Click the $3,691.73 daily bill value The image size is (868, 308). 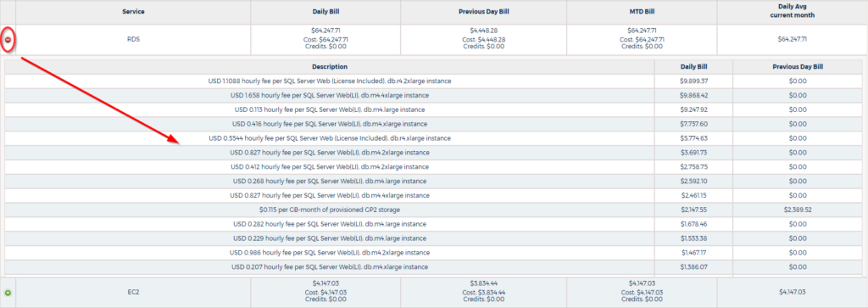[693, 153]
